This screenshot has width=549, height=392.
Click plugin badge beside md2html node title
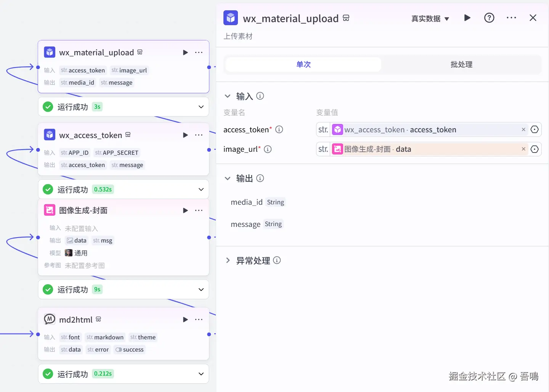[x=98, y=319]
